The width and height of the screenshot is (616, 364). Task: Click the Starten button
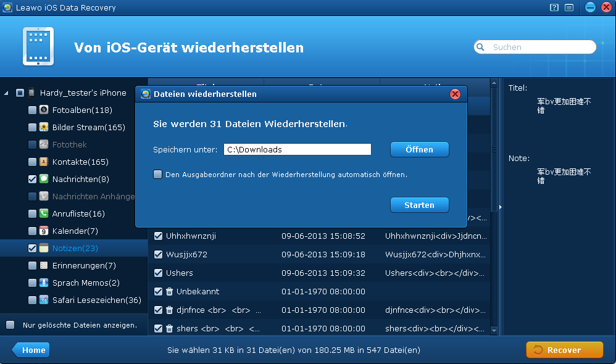tap(419, 205)
